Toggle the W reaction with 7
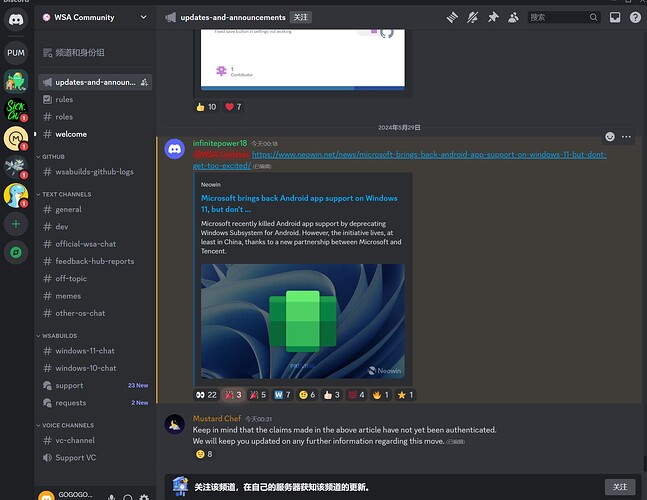The width and height of the screenshot is (647, 500). pos(283,395)
